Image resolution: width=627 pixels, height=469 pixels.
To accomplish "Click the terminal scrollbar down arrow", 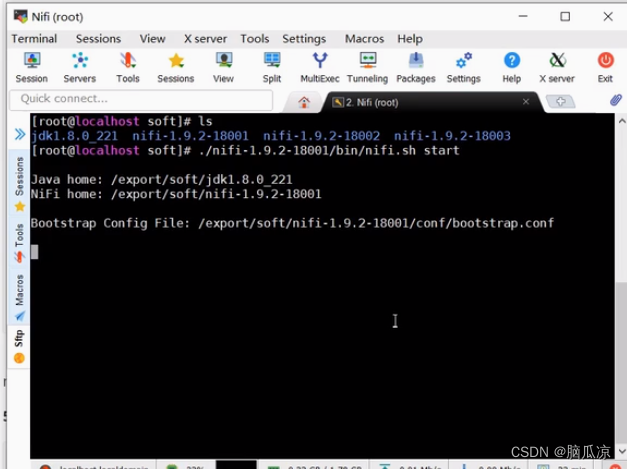I will (622, 451).
